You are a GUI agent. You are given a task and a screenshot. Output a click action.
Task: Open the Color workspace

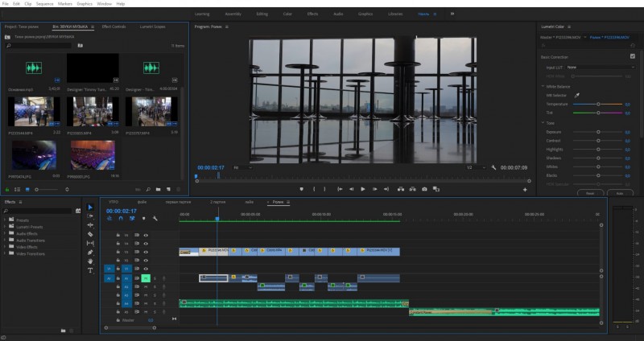[x=287, y=14]
